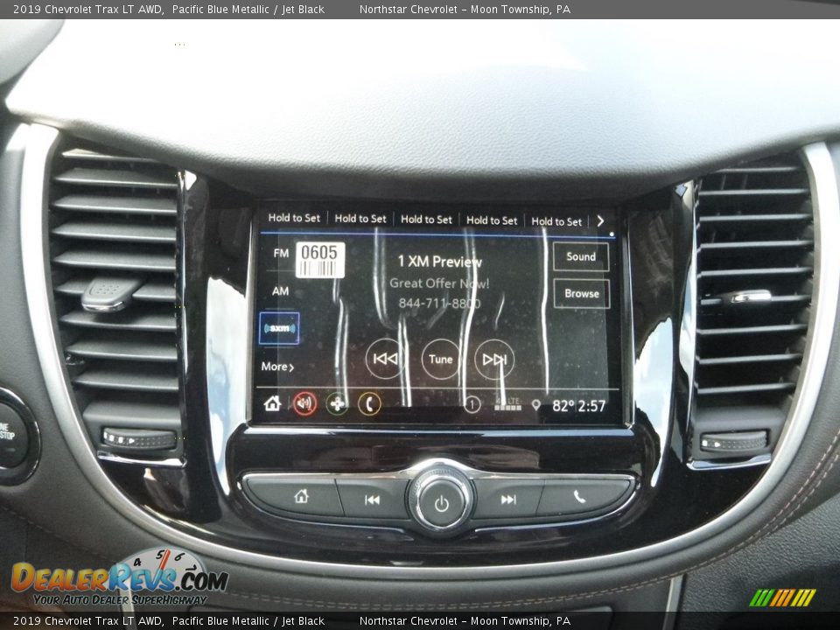The image size is (840, 630).
Task: Tap the 844-711-8800 phone number text
Action: click(439, 304)
